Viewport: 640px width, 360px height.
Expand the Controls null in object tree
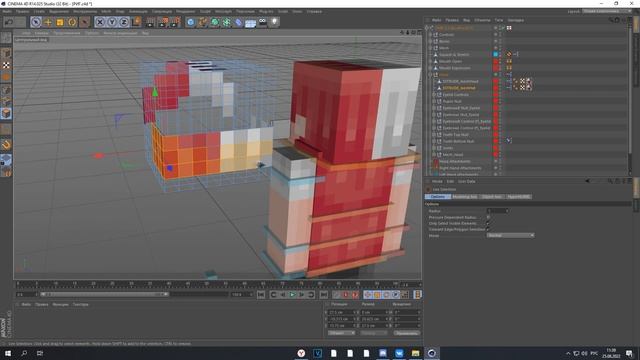tap(430, 35)
